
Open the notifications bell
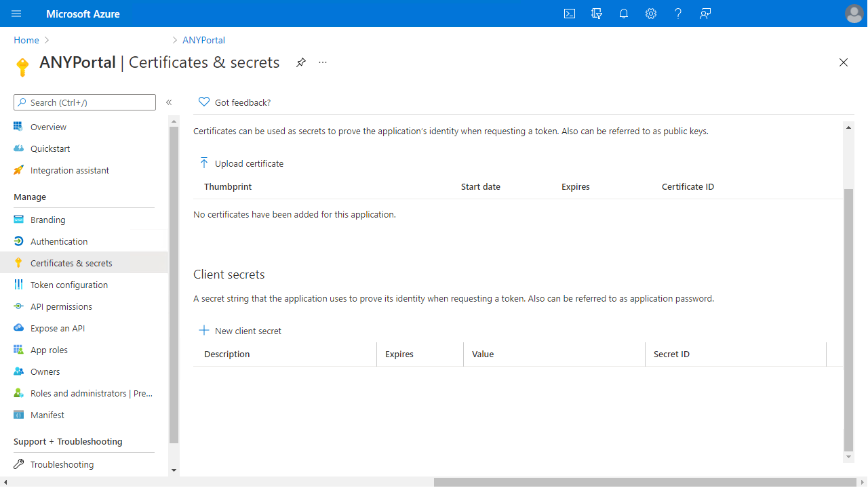(x=624, y=14)
